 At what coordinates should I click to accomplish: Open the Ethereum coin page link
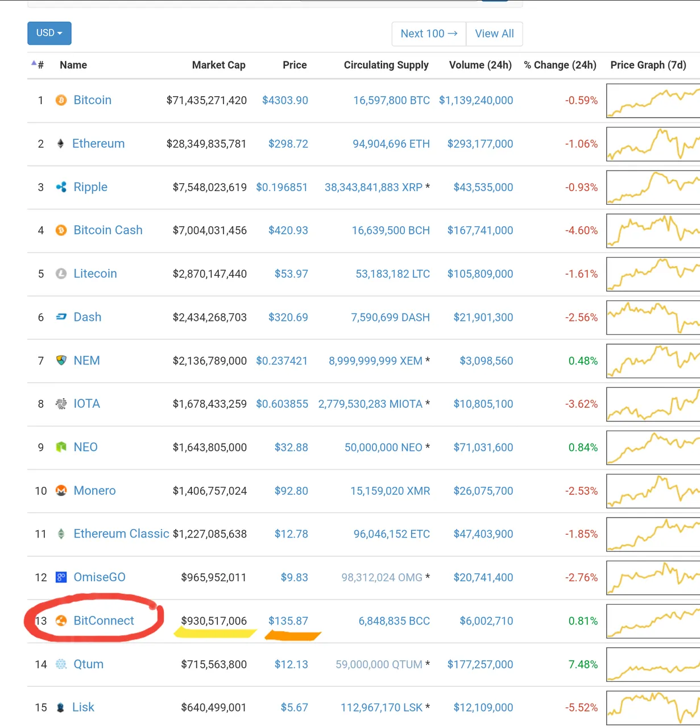tap(98, 143)
